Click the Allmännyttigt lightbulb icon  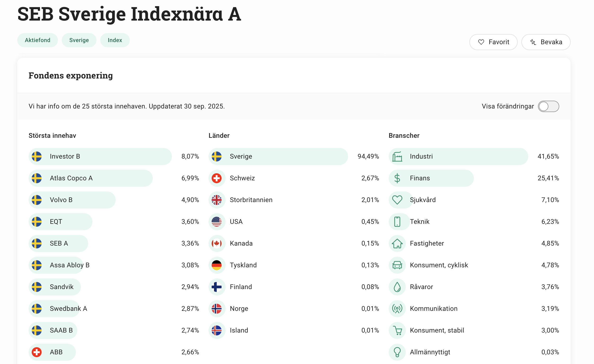point(397,352)
